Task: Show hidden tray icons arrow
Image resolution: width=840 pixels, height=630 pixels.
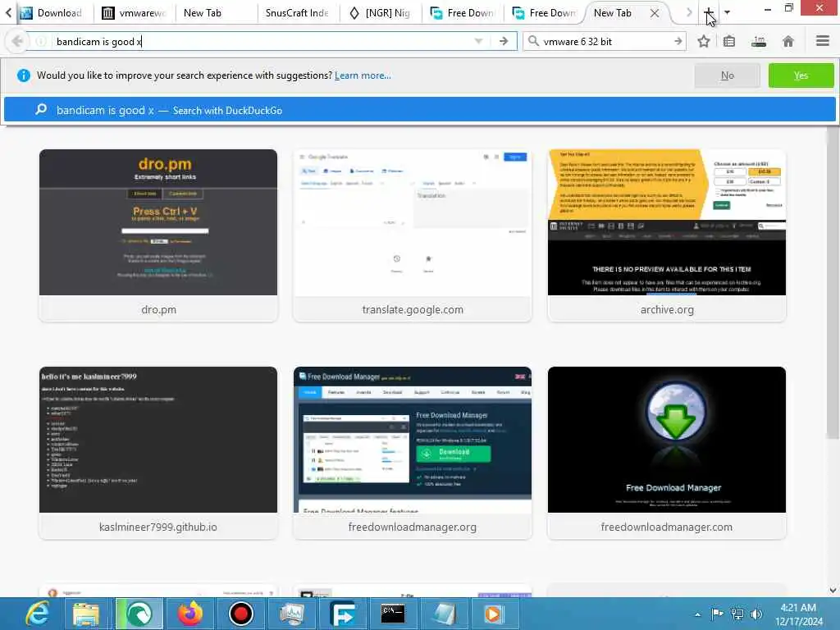Action: (697, 614)
